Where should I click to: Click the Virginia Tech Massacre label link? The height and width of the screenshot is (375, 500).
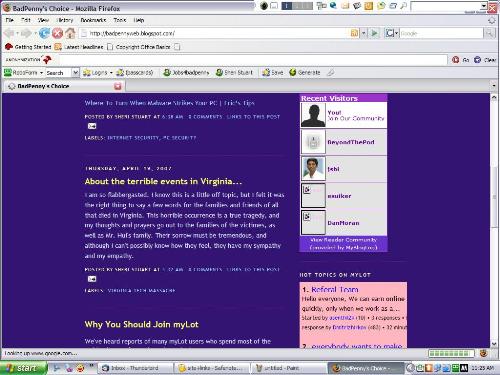141,290
